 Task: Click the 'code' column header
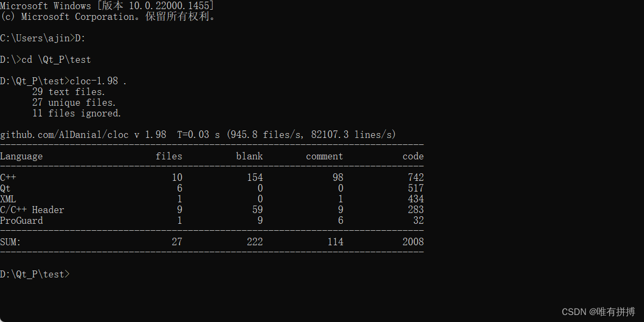click(x=413, y=156)
